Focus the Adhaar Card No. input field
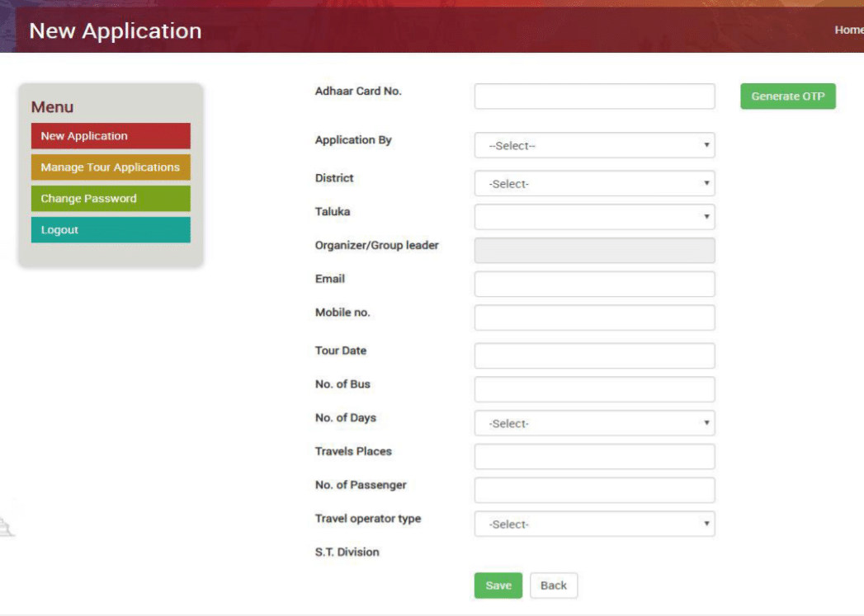 [x=594, y=96]
